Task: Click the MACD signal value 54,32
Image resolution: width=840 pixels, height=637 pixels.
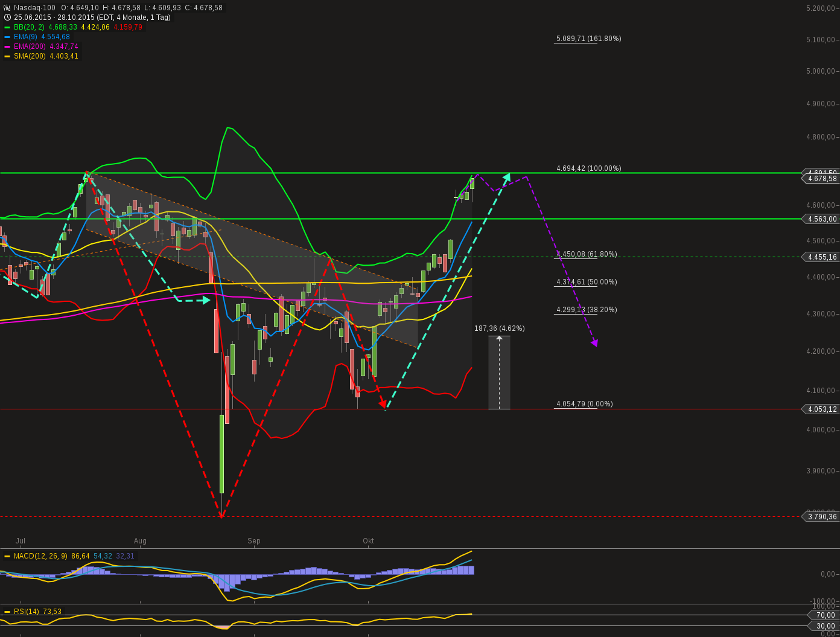Action: point(103,556)
